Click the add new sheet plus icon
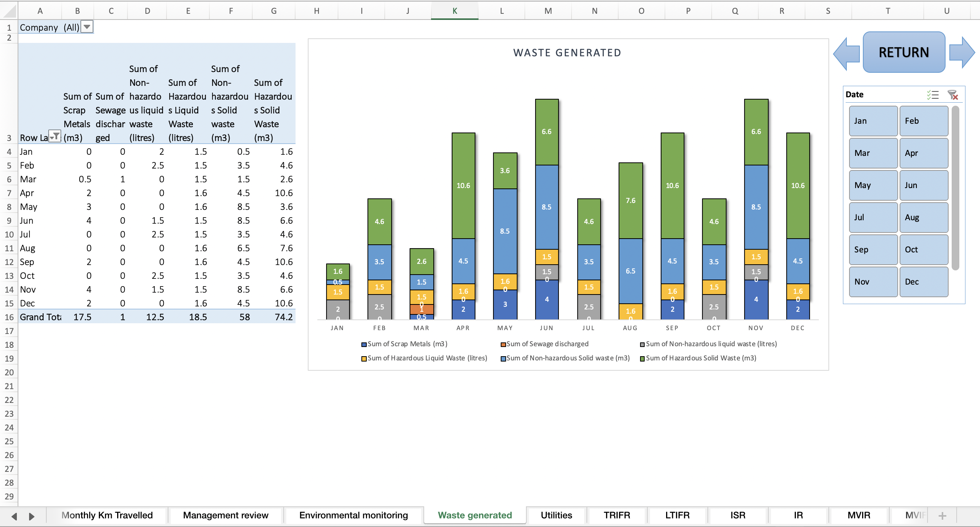 943,515
